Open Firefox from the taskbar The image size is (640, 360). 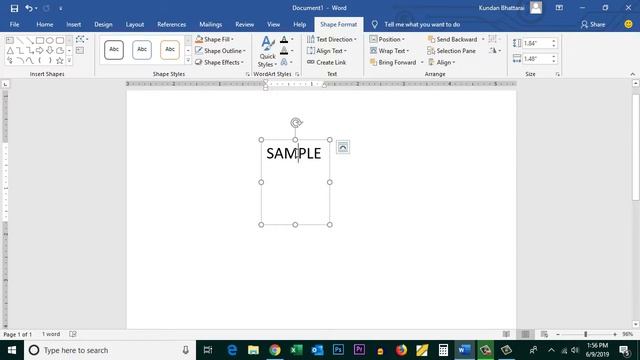coord(401,350)
